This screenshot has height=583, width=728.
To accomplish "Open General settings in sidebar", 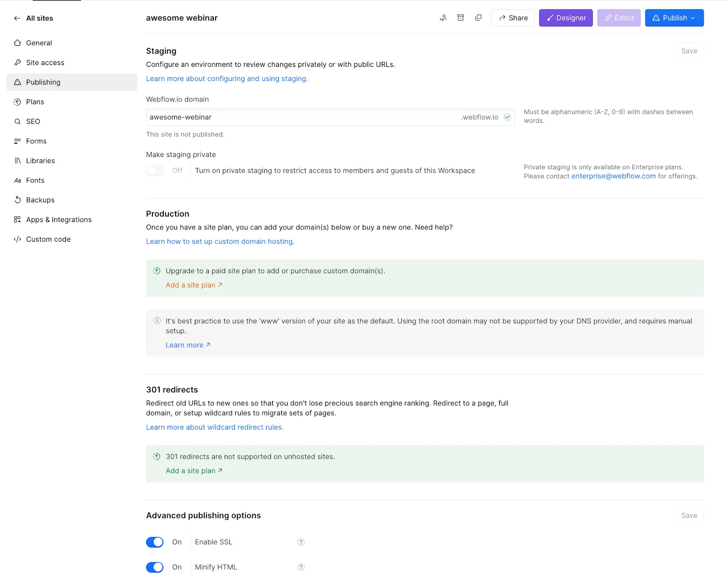I will pos(72,43).
